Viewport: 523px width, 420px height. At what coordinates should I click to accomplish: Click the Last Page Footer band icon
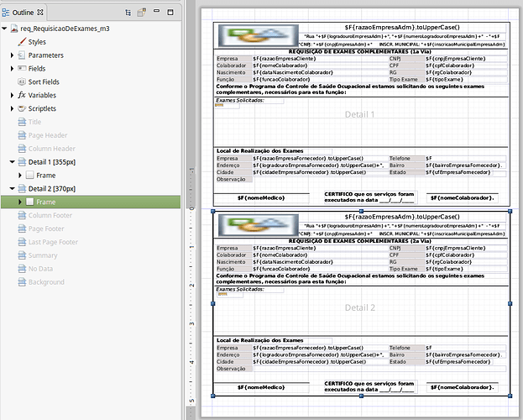22,242
